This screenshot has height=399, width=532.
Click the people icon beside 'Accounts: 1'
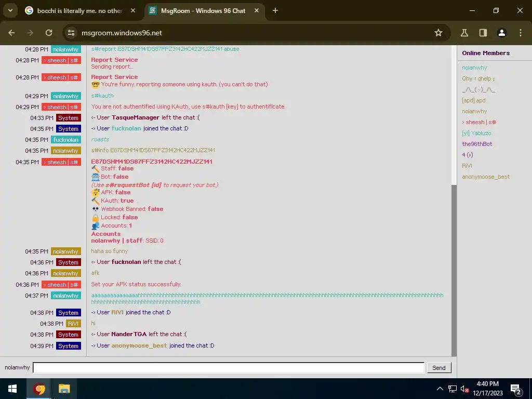(x=96, y=225)
